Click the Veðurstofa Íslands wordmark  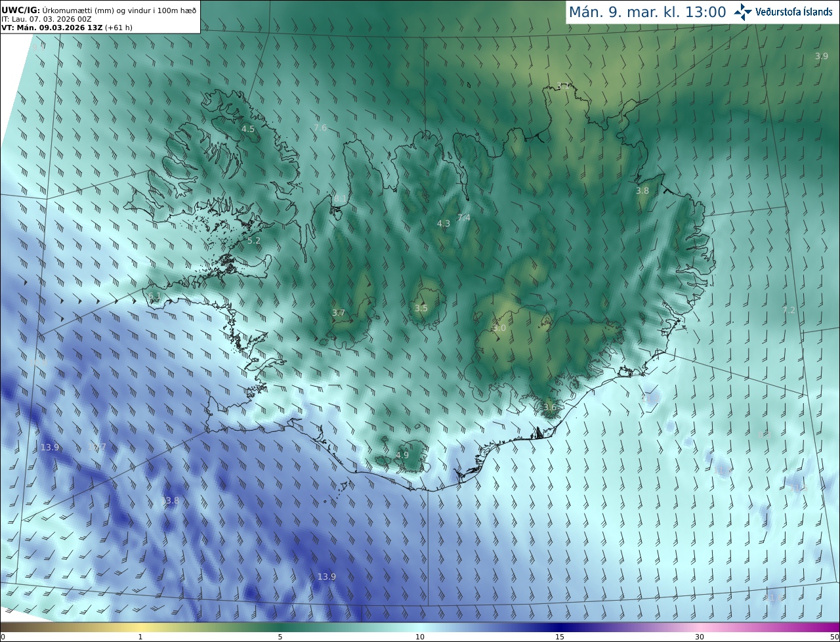point(794,12)
